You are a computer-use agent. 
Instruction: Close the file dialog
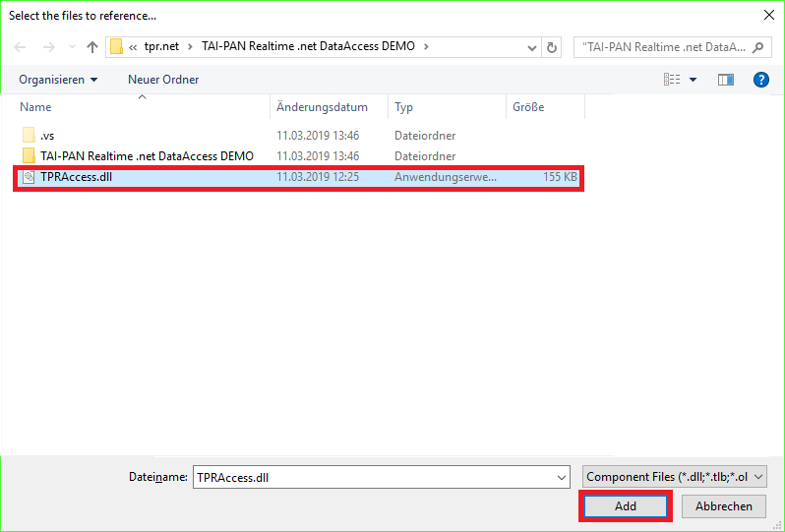[769, 15]
